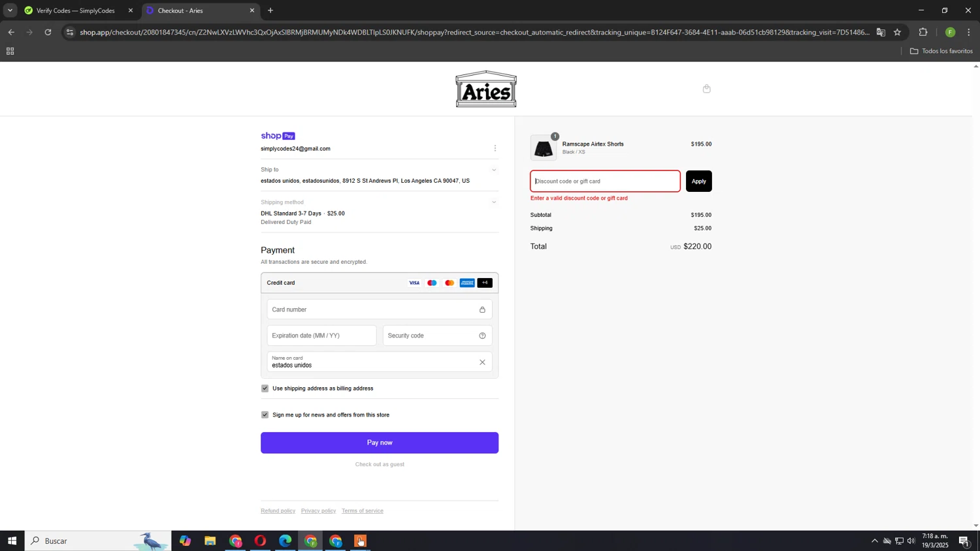Open File Explorer from taskbar
The image size is (980, 551).
coord(210,541)
